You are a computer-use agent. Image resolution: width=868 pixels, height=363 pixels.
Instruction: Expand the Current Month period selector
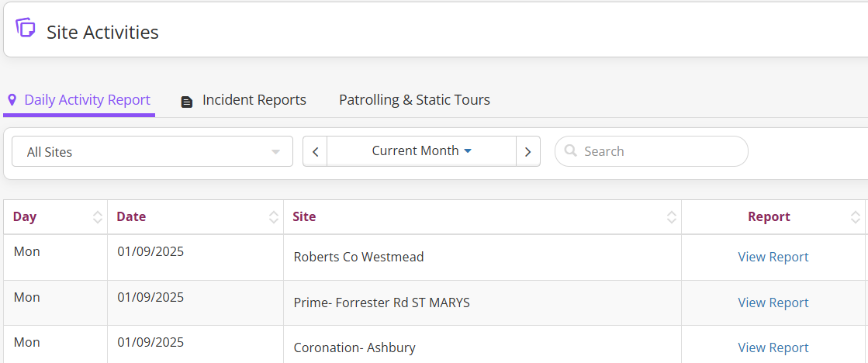421,151
